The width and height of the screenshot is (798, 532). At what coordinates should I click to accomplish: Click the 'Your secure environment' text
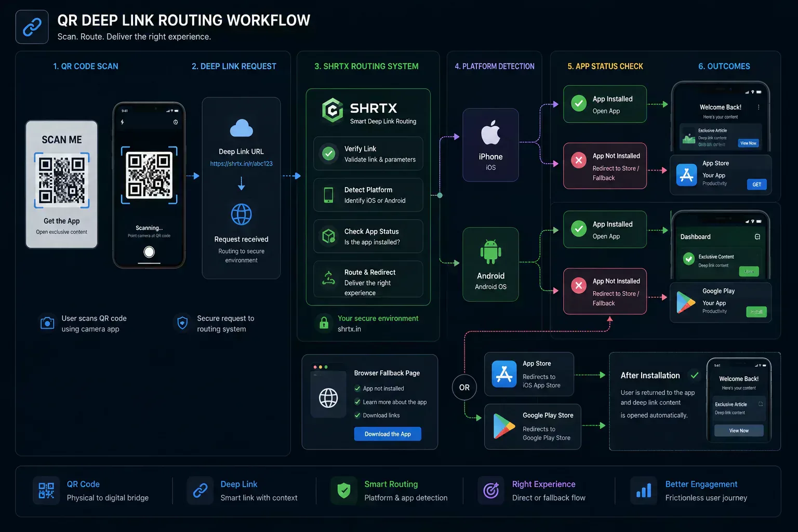(378, 318)
